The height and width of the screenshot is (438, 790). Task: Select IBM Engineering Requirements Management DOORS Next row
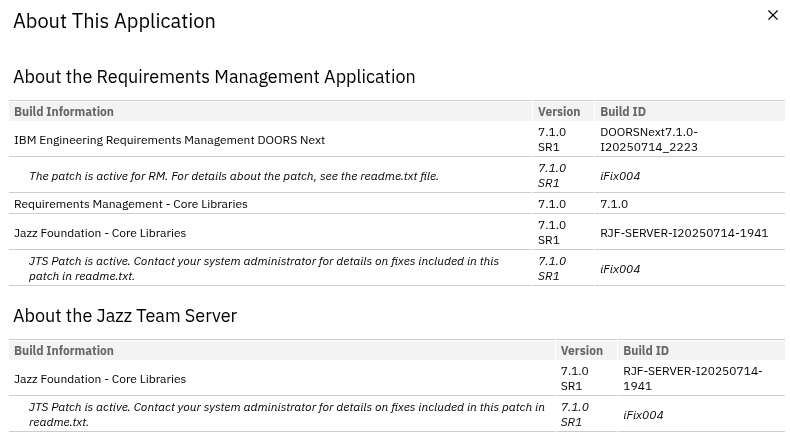[169, 140]
